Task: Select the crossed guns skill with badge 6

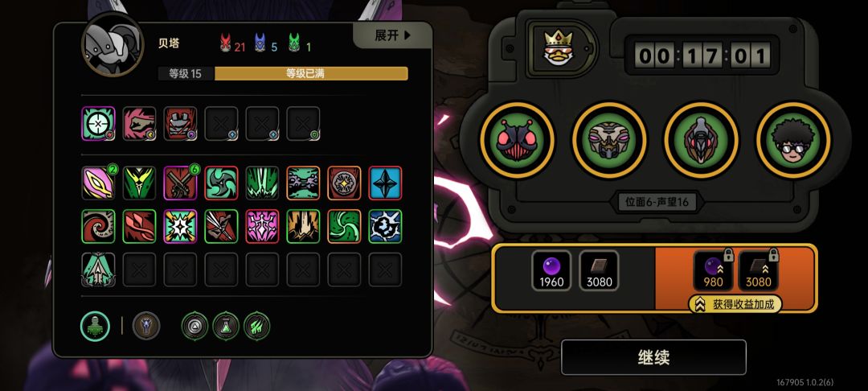Action: (x=181, y=183)
